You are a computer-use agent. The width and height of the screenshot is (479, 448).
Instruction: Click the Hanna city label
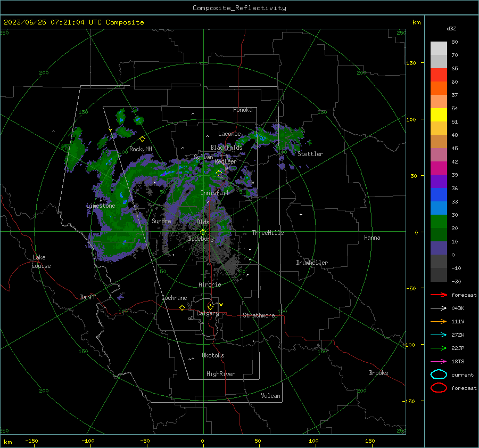click(x=372, y=238)
